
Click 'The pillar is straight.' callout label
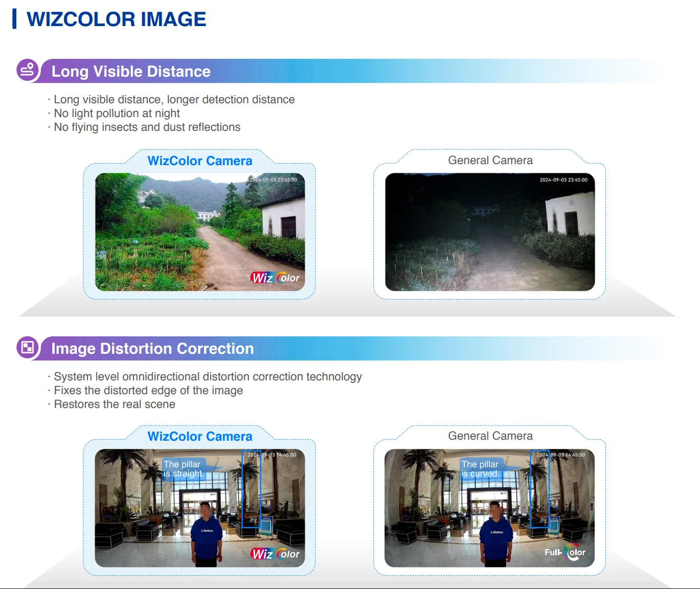[184, 469]
